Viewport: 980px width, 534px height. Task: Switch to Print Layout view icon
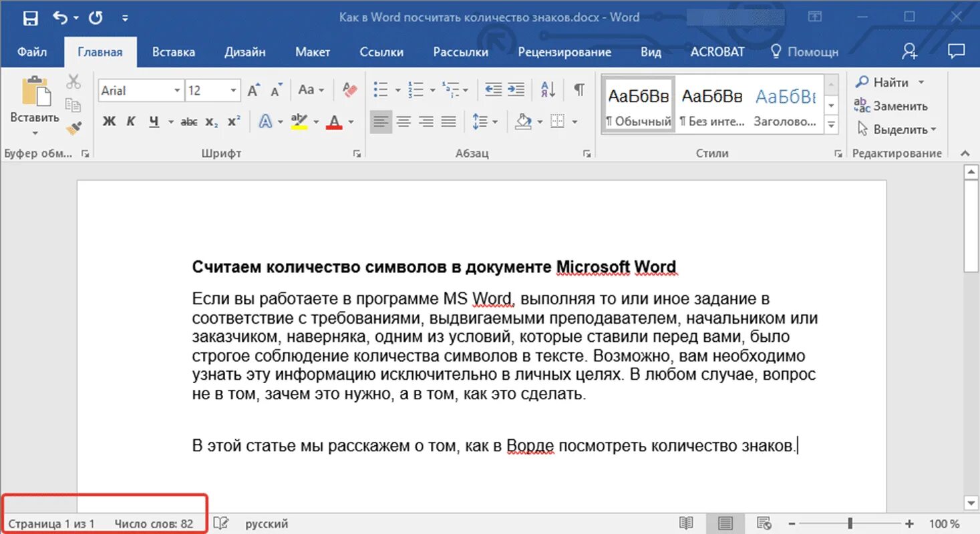coord(726,523)
